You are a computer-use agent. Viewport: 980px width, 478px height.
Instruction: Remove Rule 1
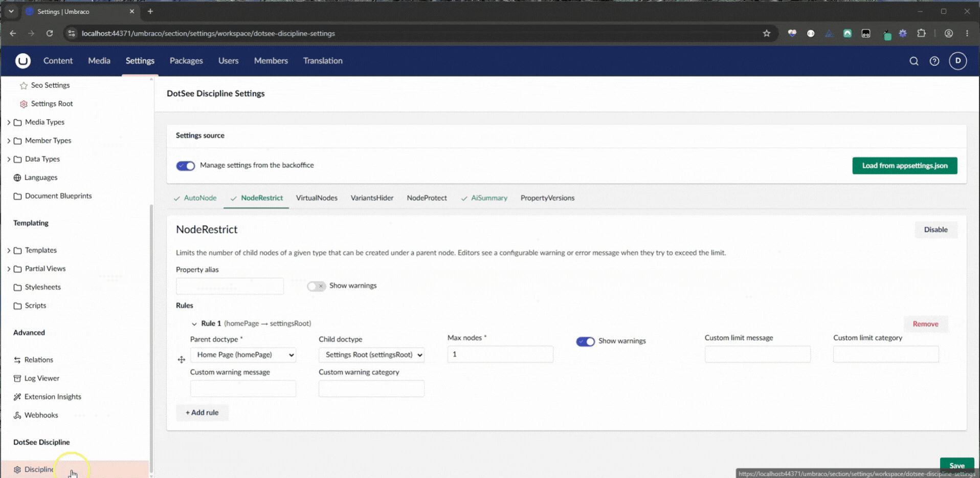[925, 324]
